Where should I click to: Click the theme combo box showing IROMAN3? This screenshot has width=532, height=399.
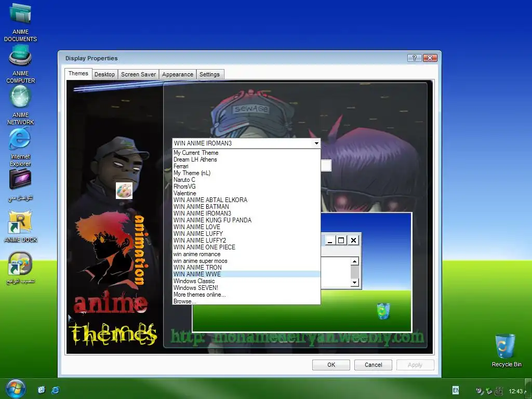pyautogui.click(x=246, y=143)
